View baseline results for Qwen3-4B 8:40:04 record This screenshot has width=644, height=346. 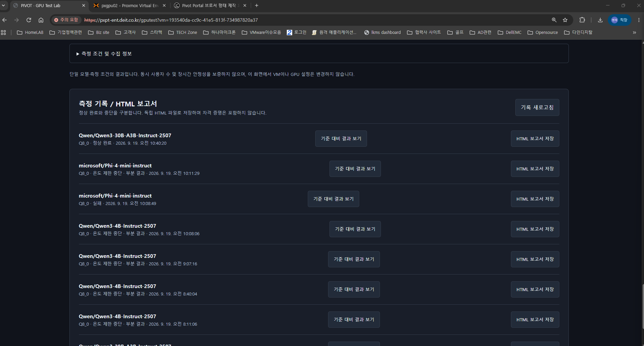[x=354, y=289]
